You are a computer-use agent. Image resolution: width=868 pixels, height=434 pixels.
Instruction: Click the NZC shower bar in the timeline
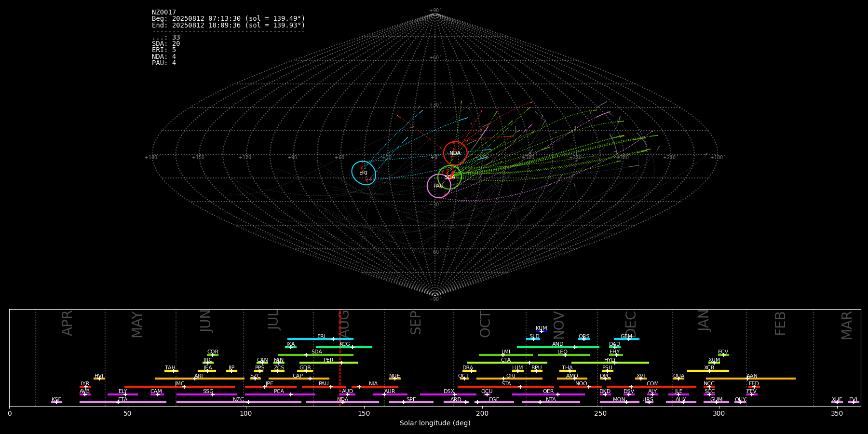tap(239, 402)
